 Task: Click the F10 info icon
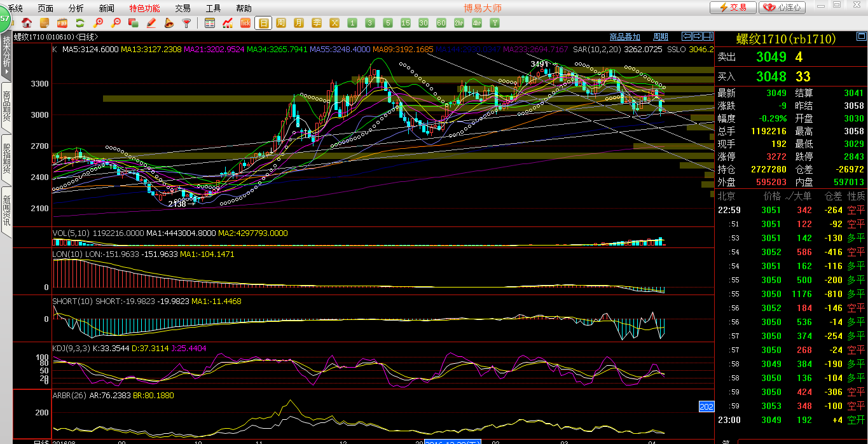click(62, 23)
